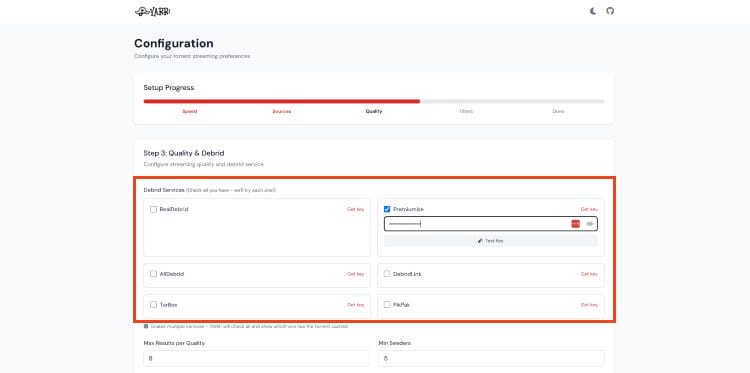750x373 pixels.
Task: Go to the Speed setup step
Action: [x=189, y=111]
